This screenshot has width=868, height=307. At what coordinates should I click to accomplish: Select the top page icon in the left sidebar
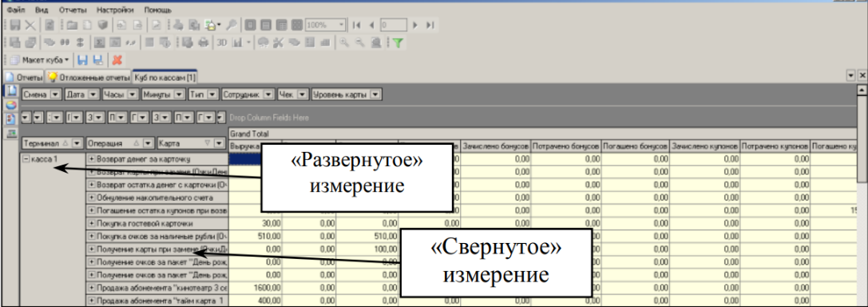pyautogui.click(x=11, y=90)
